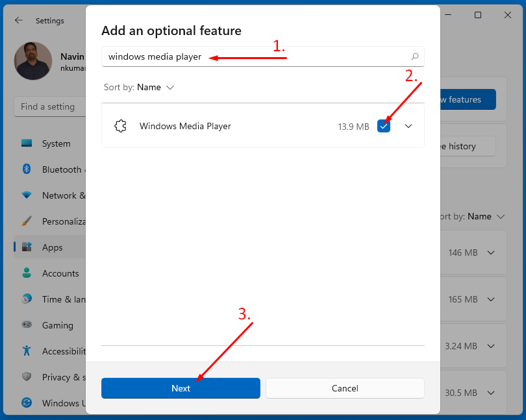Click the System sidebar icon
The image size is (526, 420).
[27, 143]
